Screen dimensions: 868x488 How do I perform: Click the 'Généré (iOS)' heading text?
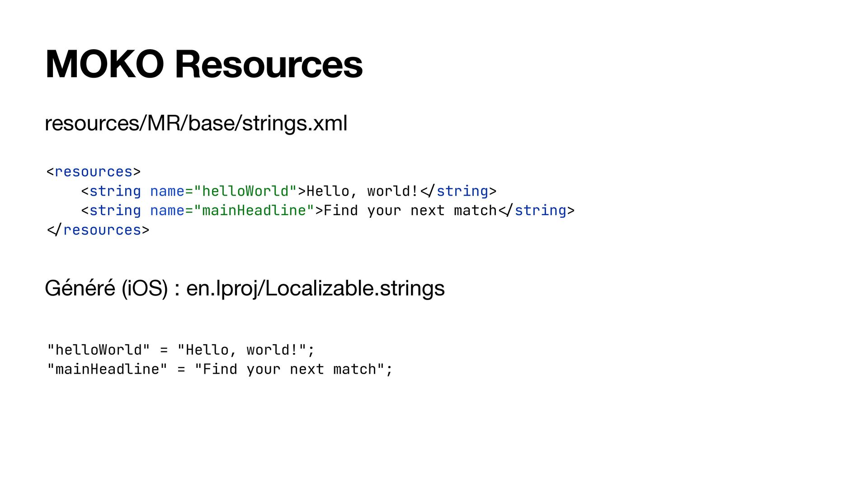106,288
